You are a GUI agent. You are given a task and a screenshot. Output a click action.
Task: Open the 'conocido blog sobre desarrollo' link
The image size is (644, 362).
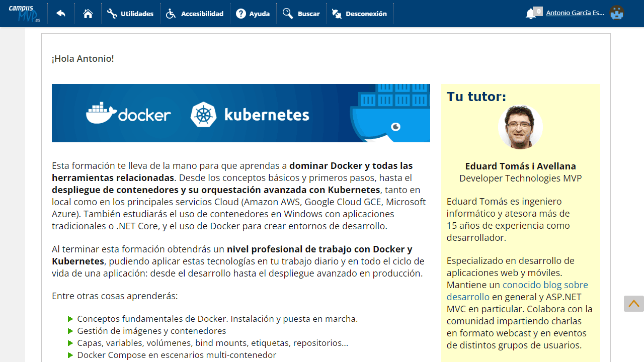pos(517,291)
